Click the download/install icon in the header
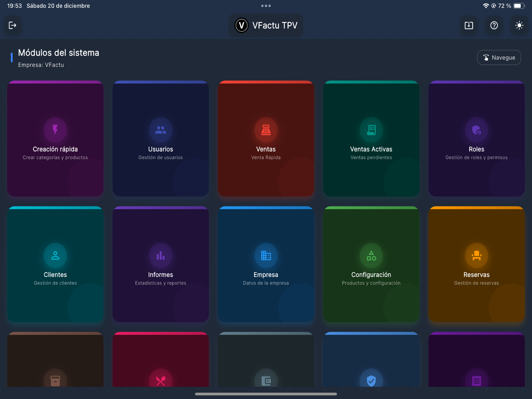 coord(469,25)
